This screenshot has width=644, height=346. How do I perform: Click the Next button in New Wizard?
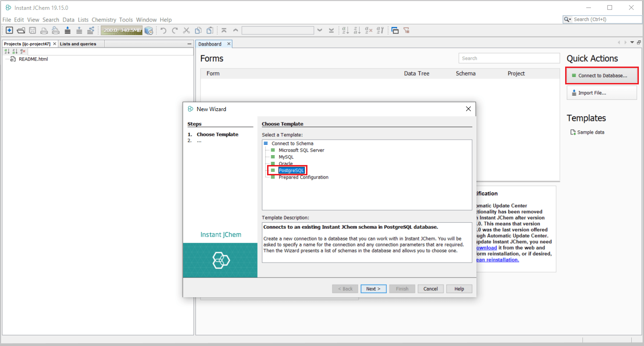[x=373, y=288]
